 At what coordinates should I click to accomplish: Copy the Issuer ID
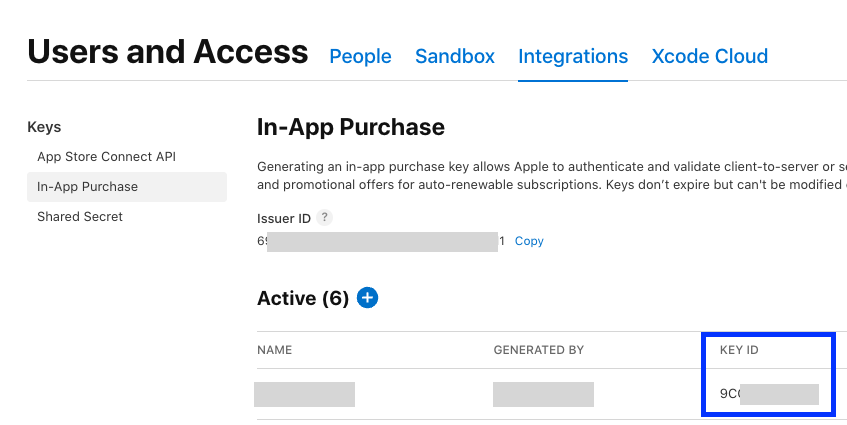coord(529,241)
